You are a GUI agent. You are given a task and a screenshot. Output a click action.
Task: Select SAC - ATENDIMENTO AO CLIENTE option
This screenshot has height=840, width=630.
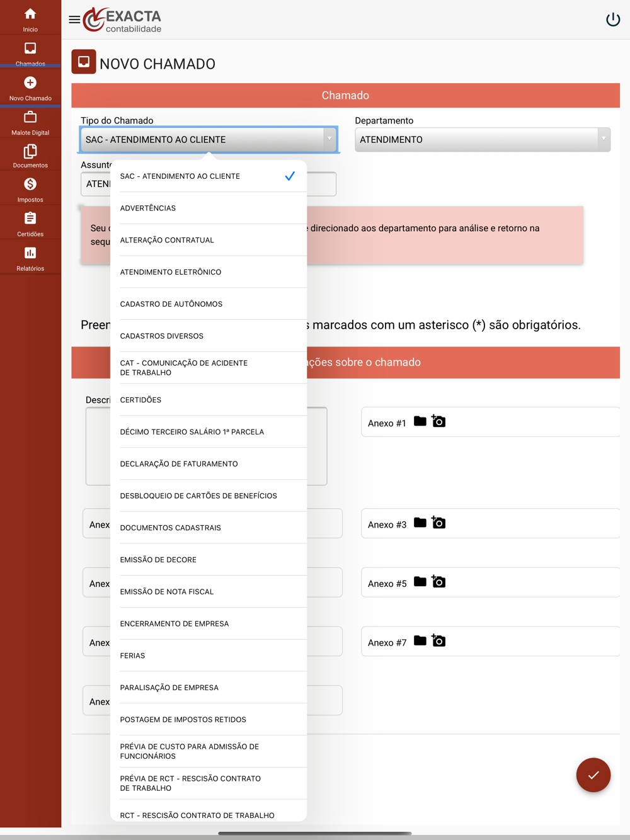coord(209,176)
